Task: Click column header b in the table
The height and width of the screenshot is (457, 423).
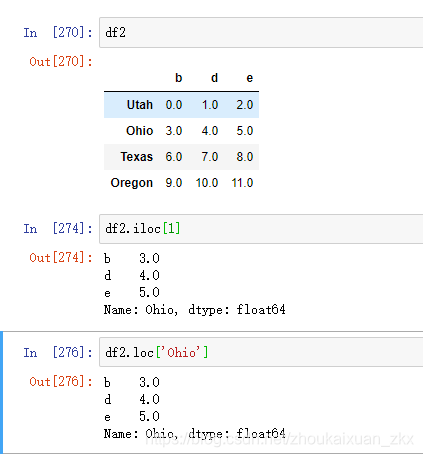Action: tap(179, 78)
